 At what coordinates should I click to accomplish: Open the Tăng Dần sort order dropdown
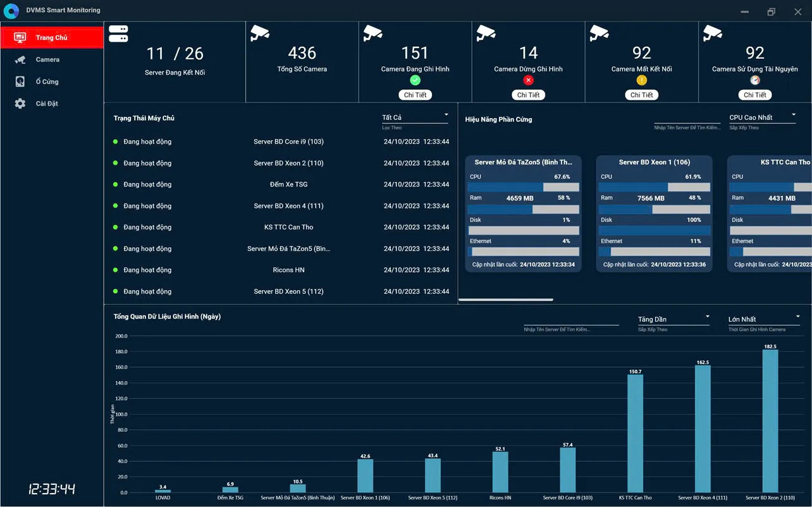[673, 319]
